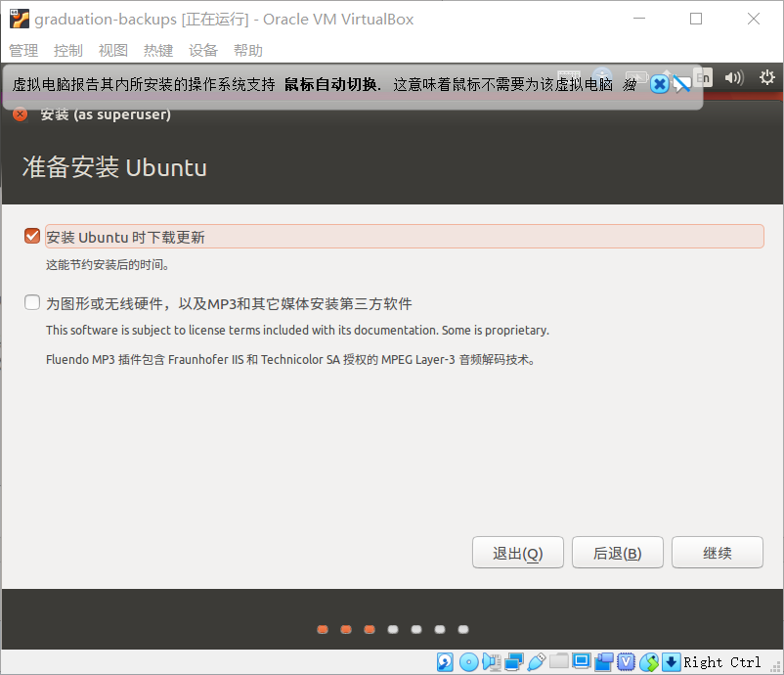Open the Ubuntu sound volume indicator

click(734, 77)
